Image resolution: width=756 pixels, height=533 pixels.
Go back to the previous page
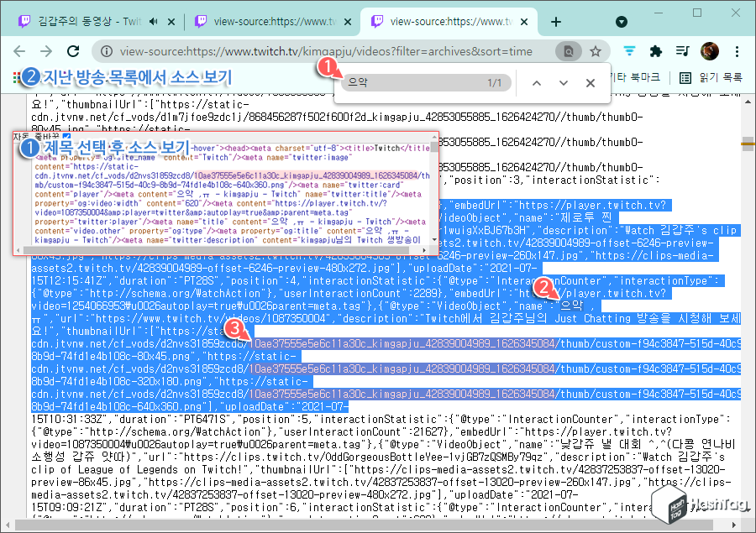pos(19,51)
